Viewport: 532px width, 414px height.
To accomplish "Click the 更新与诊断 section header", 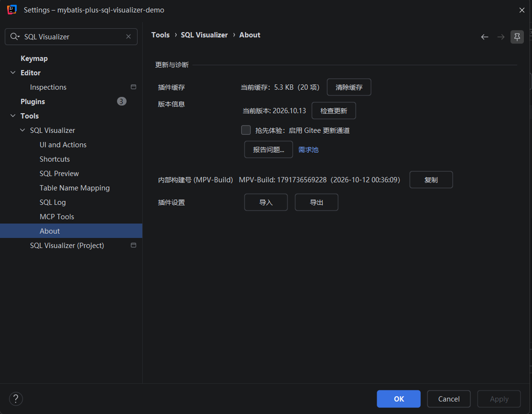I will (172, 65).
